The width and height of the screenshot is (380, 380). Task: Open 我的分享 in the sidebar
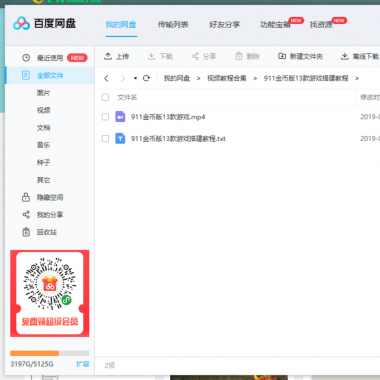point(50,215)
